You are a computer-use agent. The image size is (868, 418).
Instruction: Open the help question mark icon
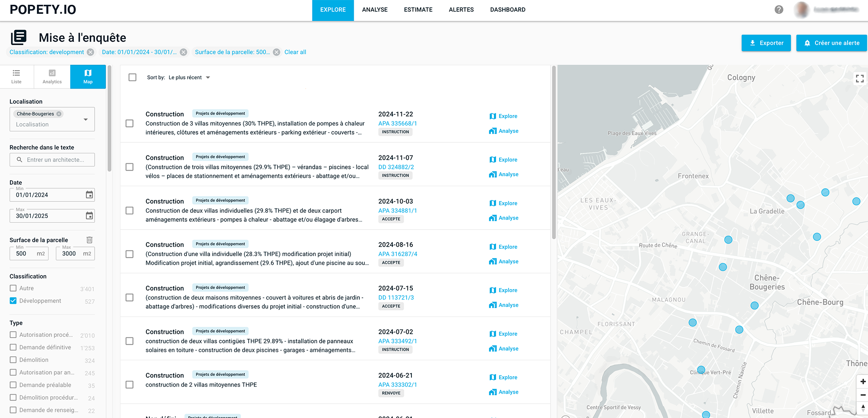click(x=779, y=10)
